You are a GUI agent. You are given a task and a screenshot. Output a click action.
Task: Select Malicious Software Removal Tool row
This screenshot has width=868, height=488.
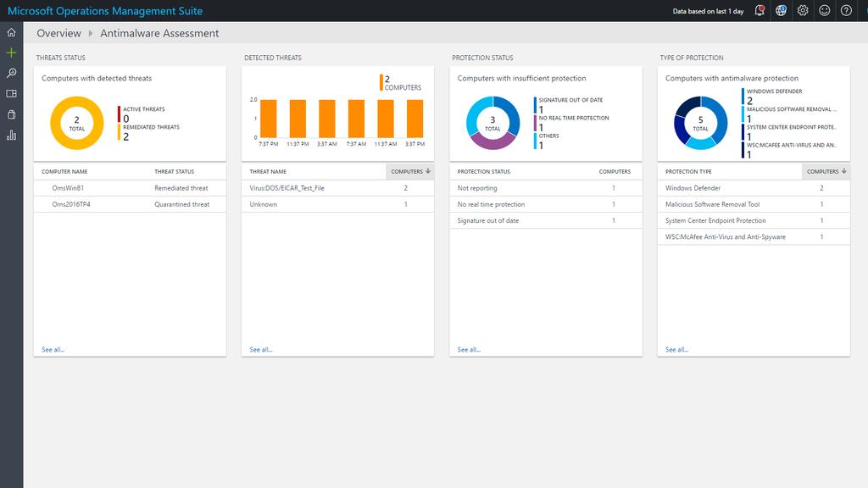tap(754, 204)
